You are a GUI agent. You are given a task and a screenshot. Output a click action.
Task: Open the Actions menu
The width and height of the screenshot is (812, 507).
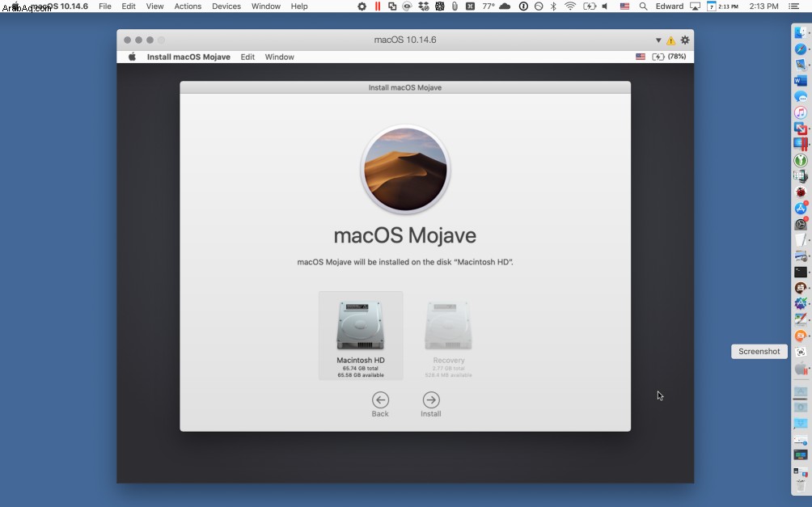188,6
